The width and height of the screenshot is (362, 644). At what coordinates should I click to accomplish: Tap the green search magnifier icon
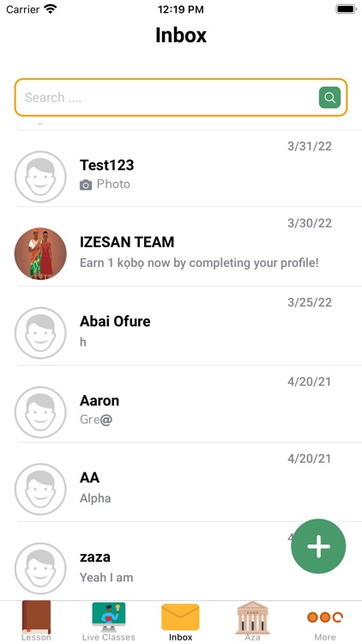pyautogui.click(x=329, y=98)
